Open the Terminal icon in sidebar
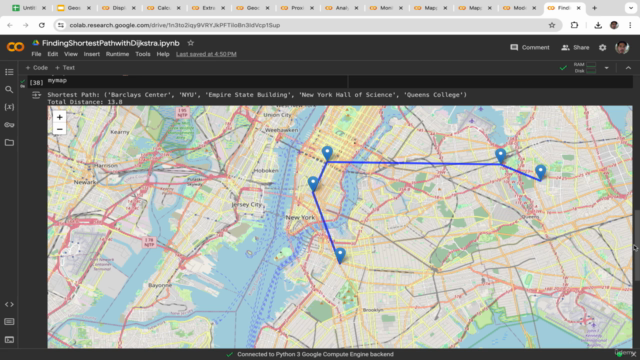640x360 pixels. [9, 340]
